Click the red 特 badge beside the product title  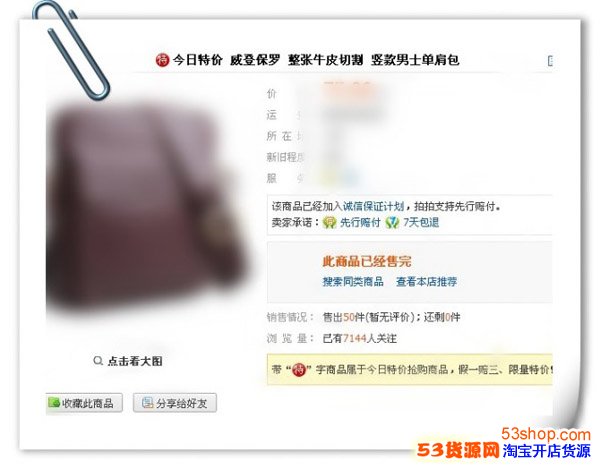coord(162,60)
